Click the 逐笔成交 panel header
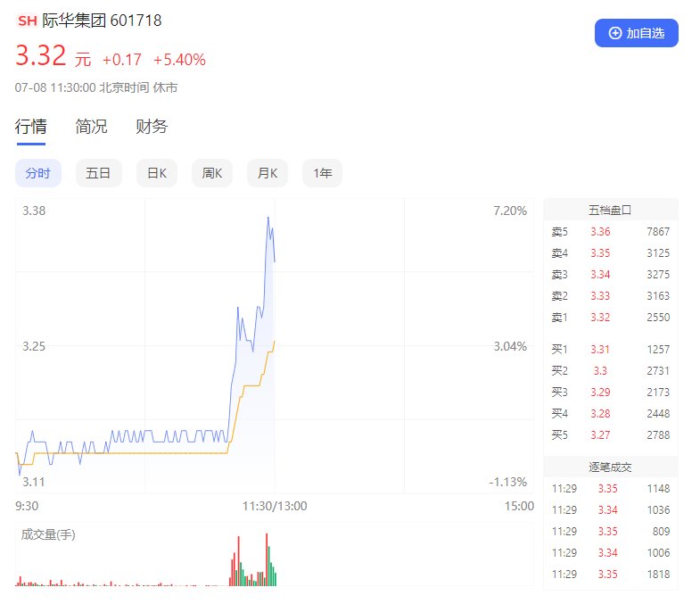 (610, 467)
